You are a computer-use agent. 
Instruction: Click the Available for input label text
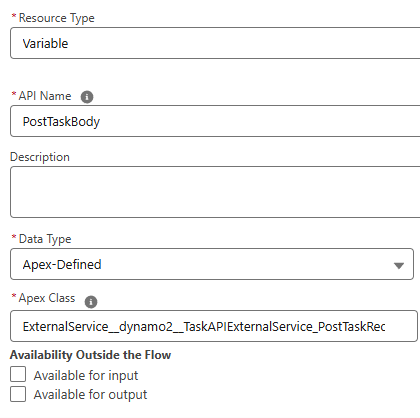click(x=86, y=376)
